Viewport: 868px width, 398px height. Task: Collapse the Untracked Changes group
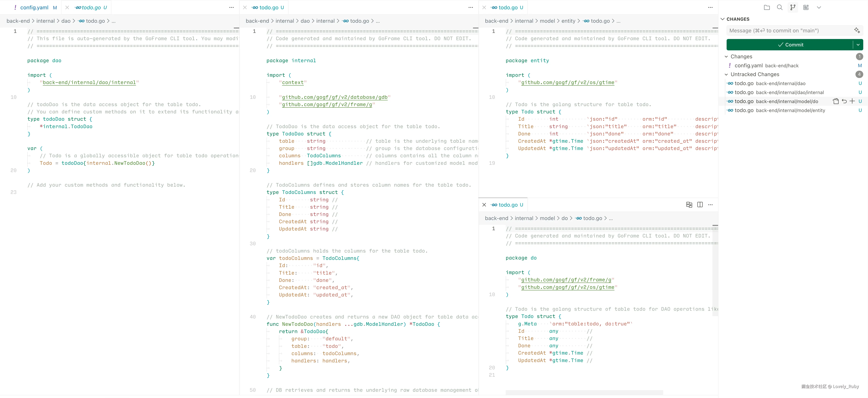point(726,74)
